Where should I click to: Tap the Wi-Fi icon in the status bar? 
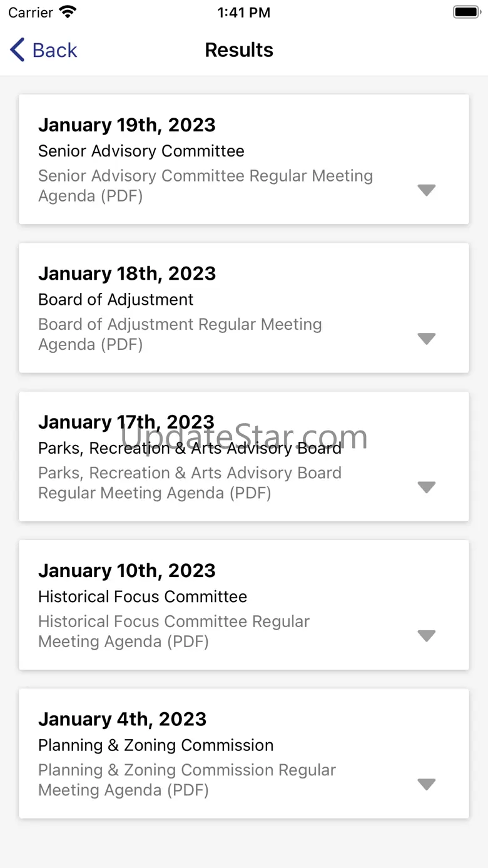[x=68, y=13]
